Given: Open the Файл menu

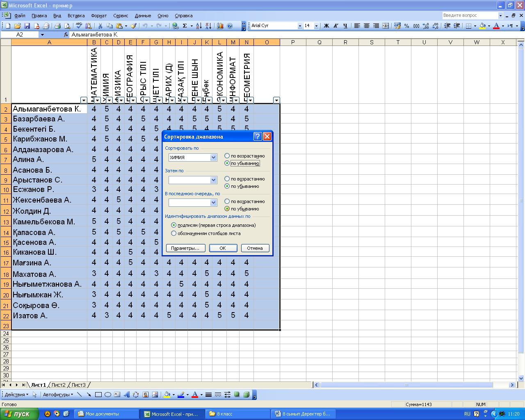Looking at the screenshot, I should (x=20, y=16).
